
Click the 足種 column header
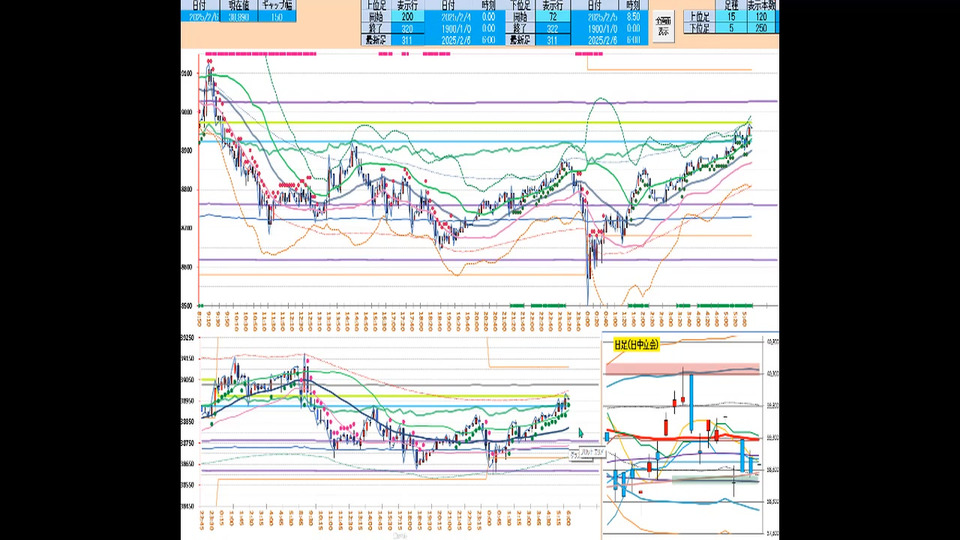731,6
